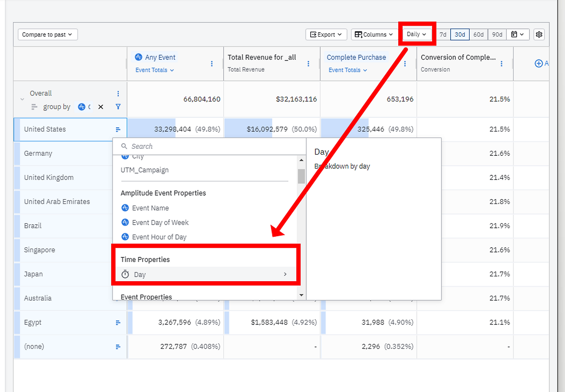Viewport: 565px width, 392px height.
Task: Click the property list scrollbar up arrow
Action: (301, 160)
